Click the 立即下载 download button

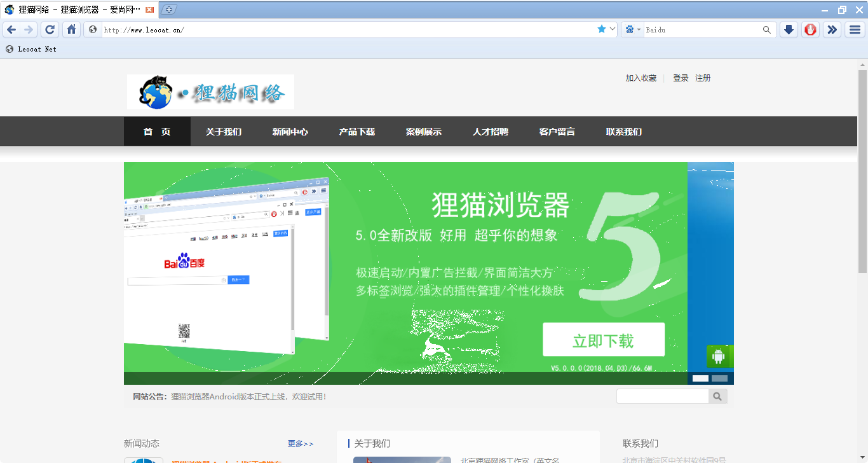point(604,340)
